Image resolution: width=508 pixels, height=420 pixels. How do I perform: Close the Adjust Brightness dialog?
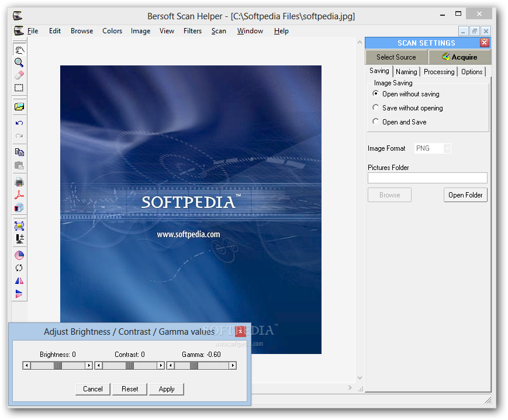[x=240, y=331]
